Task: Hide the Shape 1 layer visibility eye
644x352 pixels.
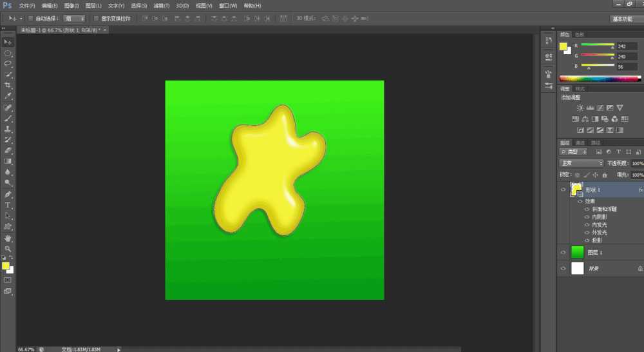Action: 563,190
